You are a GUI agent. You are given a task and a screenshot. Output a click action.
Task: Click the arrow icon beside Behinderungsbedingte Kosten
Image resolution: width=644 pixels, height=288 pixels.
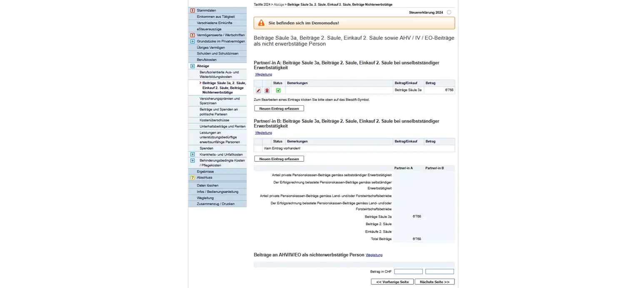click(192, 160)
